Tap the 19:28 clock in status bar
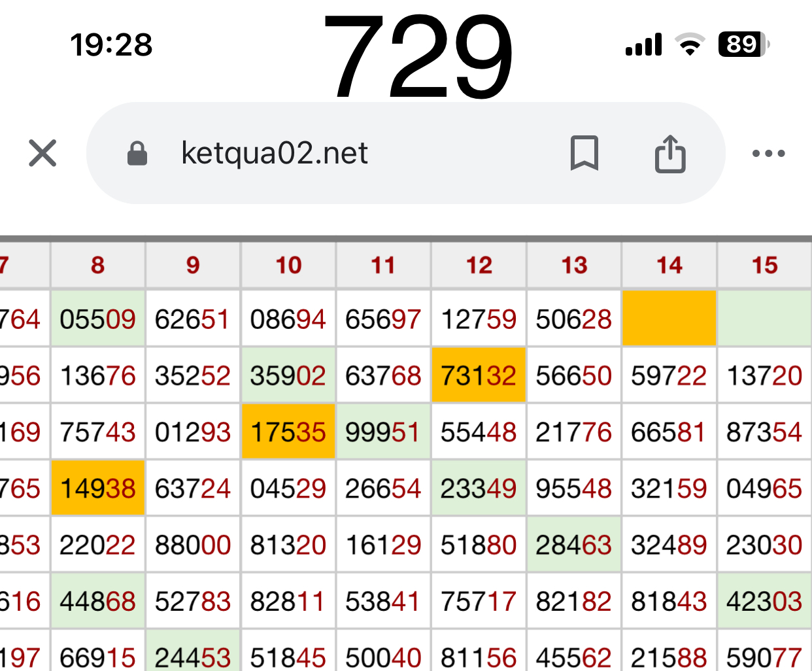 (111, 45)
